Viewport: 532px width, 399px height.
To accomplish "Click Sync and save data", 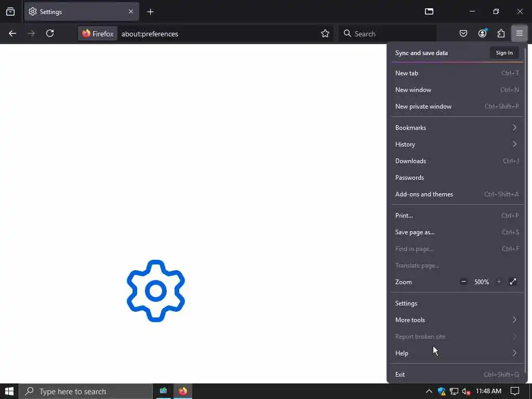I will point(421,53).
